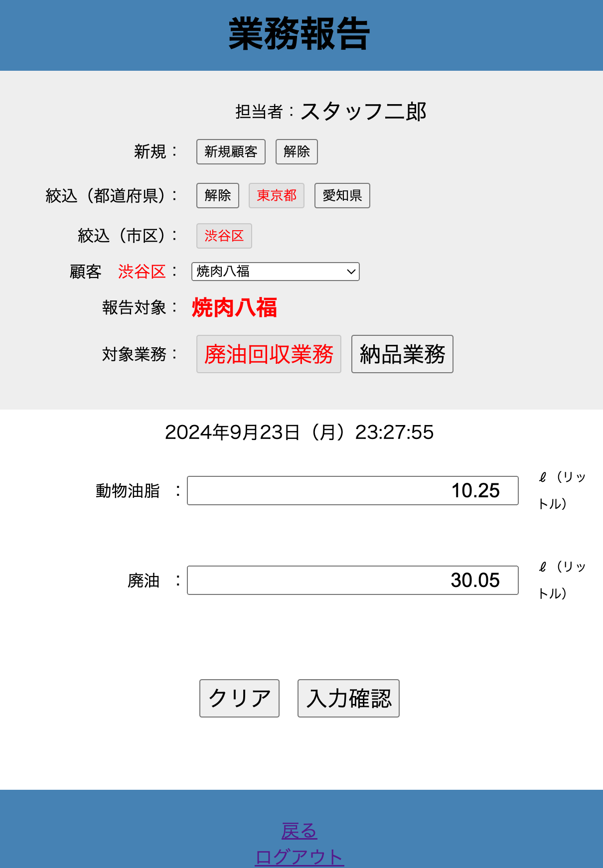The image size is (603, 868).
Task: Click red 渋谷区 text beside 顧客 label
Action: coord(142,272)
